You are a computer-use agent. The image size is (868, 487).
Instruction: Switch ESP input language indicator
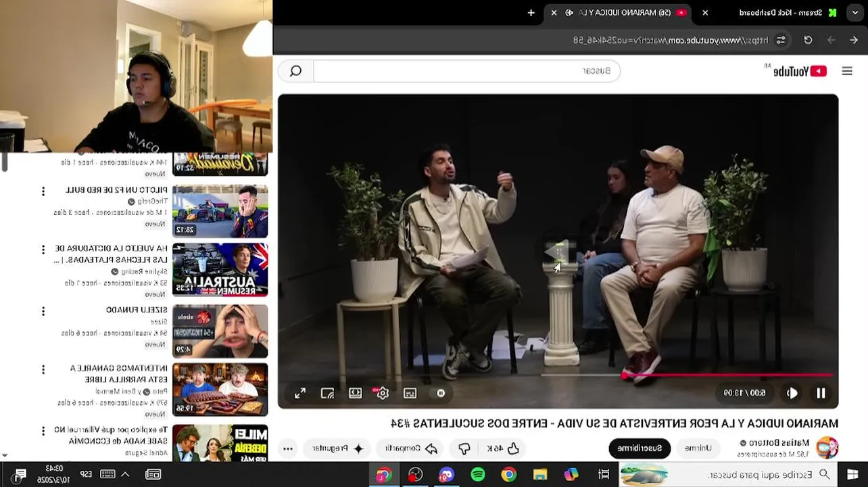(86, 474)
